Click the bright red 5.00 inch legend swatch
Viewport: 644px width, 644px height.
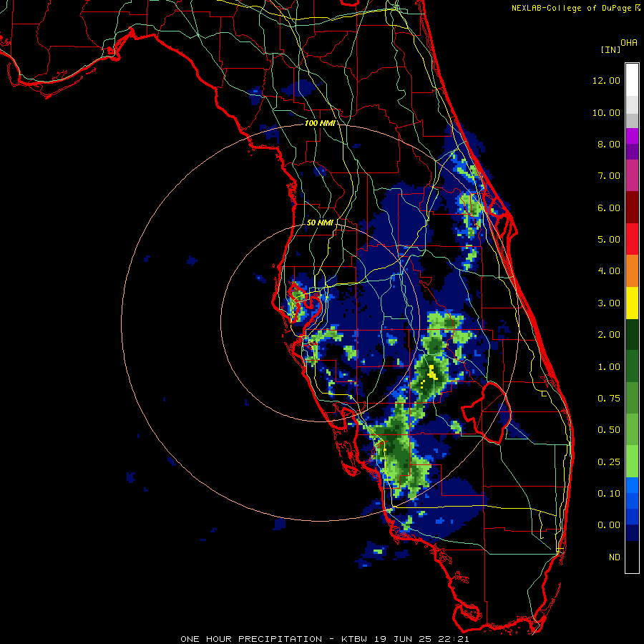(x=632, y=239)
